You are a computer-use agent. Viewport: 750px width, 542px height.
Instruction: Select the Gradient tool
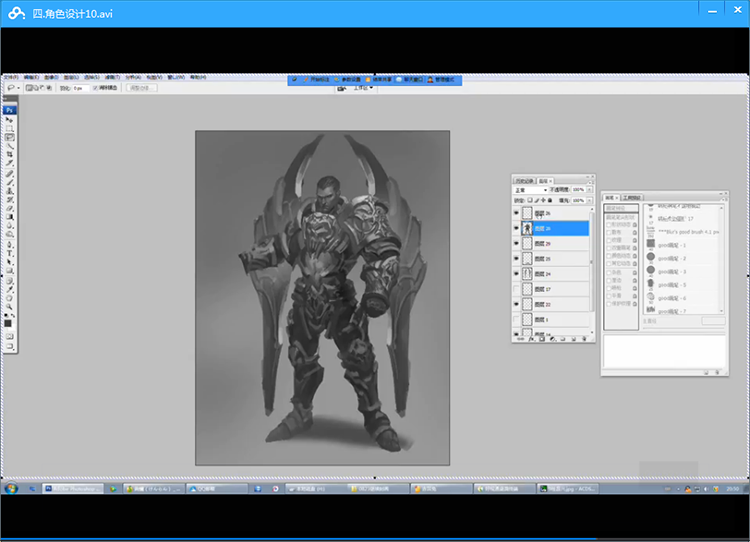pyautogui.click(x=9, y=217)
